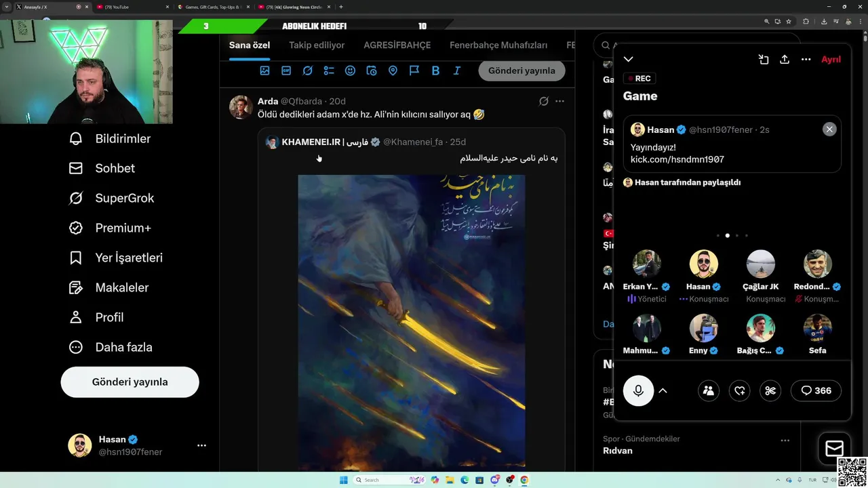868x488 pixels.
Task: Click the large sidebar 'Gönderi yayınla' button
Action: click(130, 382)
